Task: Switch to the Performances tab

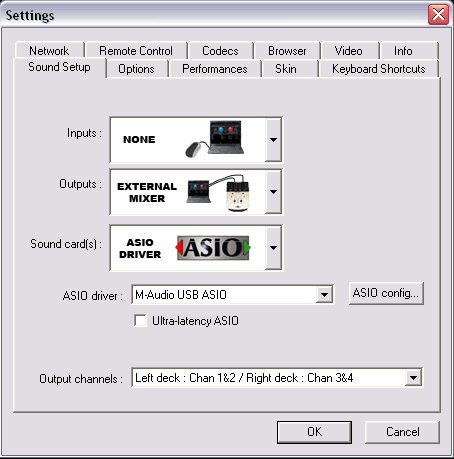Action: (x=215, y=69)
